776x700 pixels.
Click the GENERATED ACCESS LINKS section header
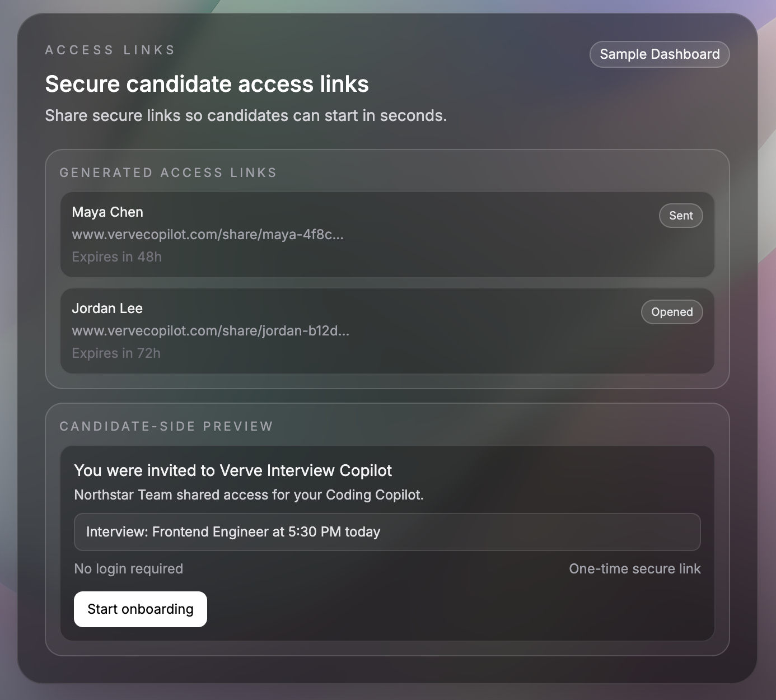pyautogui.click(x=168, y=172)
